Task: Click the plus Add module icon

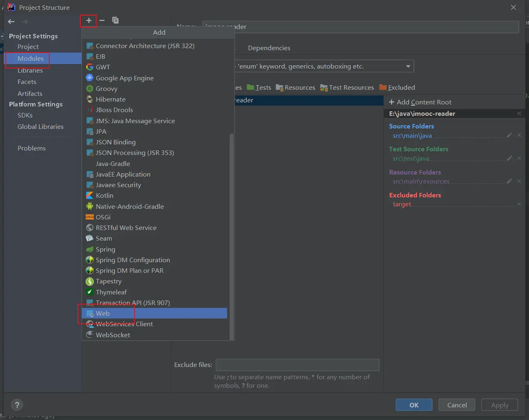Action: (89, 20)
